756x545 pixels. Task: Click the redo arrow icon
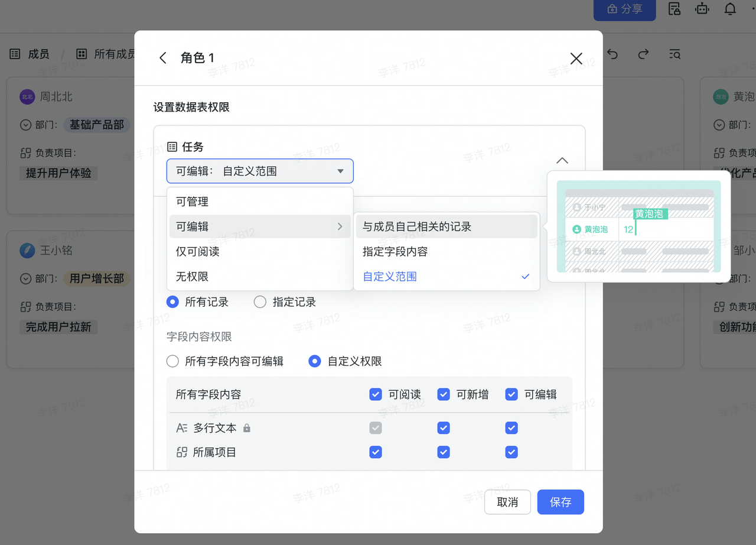tap(644, 54)
